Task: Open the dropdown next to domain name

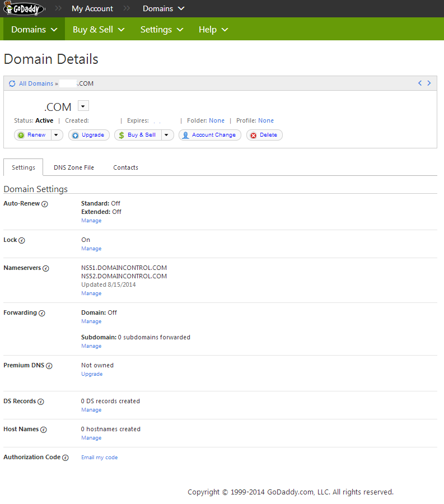Action: [x=83, y=106]
